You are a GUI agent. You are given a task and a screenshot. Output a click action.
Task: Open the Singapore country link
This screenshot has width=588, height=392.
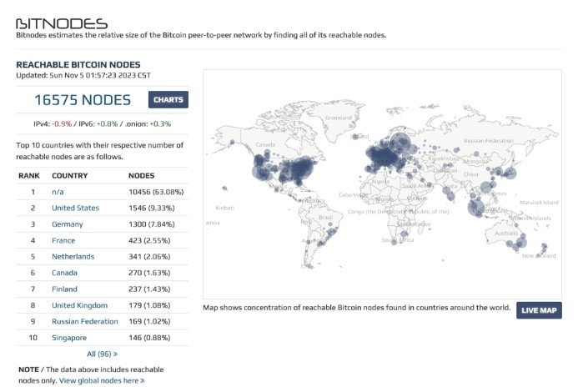69,338
